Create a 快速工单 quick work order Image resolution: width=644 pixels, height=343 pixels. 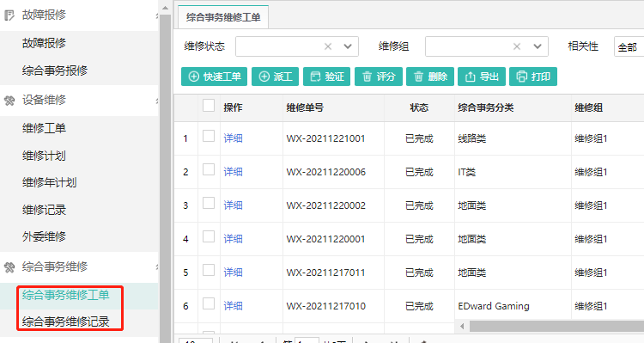tap(214, 77)
